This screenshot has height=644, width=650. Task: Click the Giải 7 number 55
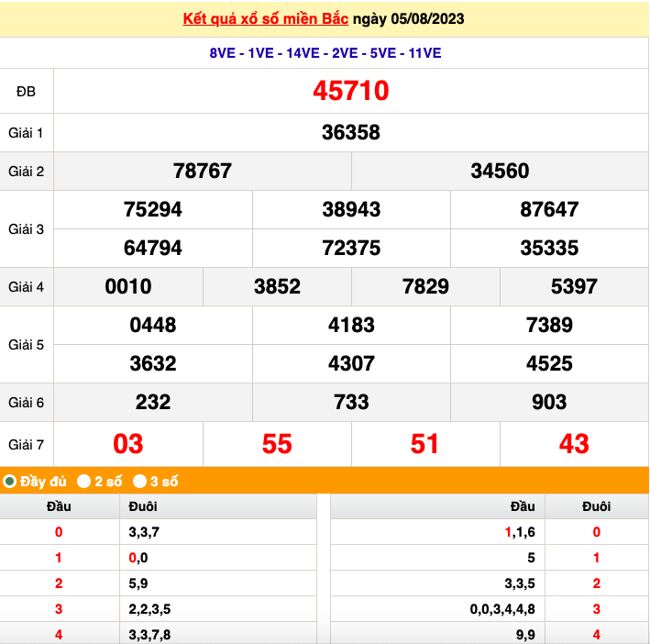pos(277,444)
